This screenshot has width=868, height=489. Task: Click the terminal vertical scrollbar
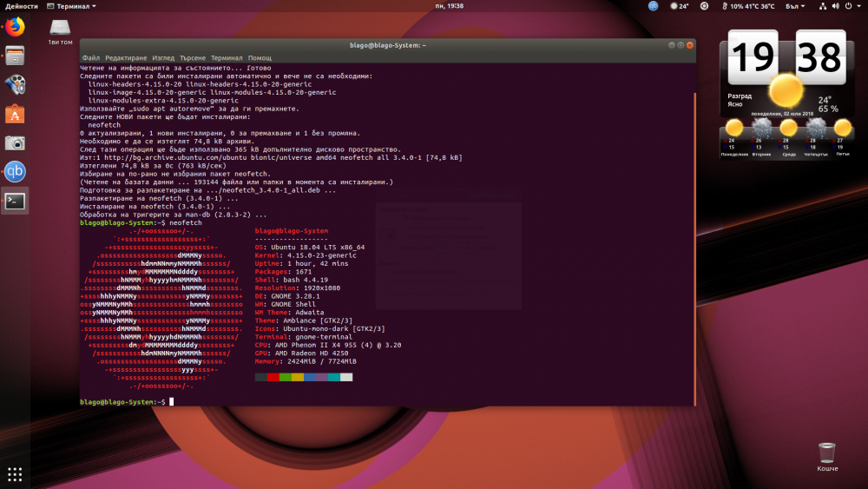[694, 248]
